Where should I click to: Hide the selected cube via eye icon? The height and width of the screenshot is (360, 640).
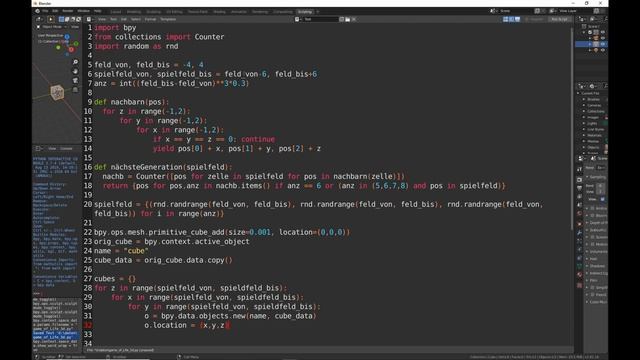point(603,44)
